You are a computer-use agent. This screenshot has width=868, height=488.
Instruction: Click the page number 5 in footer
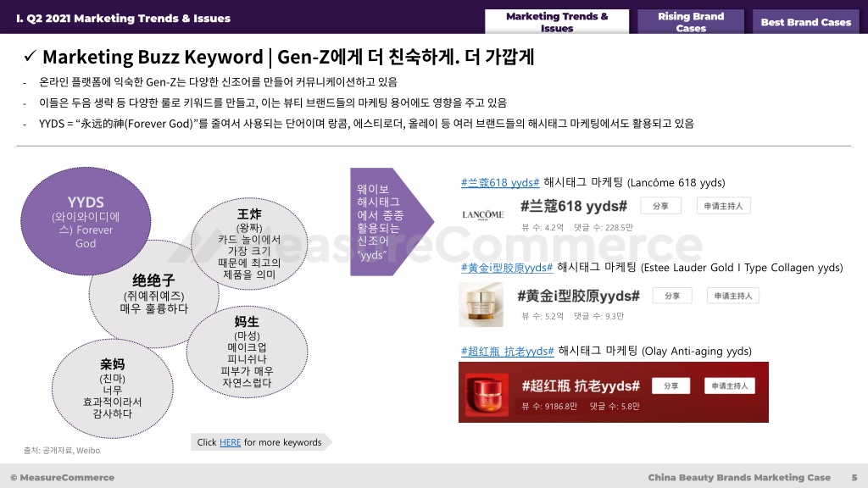click(854, 477)
